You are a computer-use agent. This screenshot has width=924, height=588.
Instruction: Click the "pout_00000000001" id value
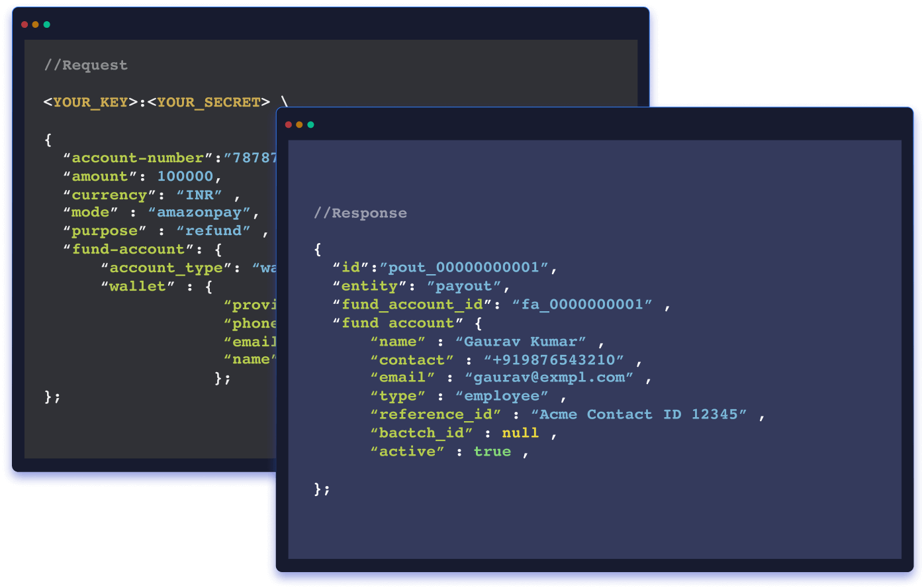pos(464,268)
